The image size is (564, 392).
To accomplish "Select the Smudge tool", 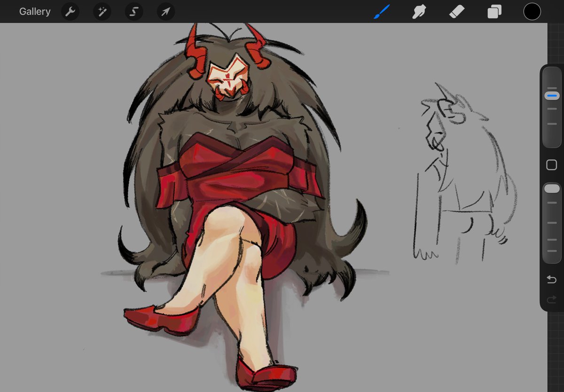I will pyautogui.click(x=419, y=12).
